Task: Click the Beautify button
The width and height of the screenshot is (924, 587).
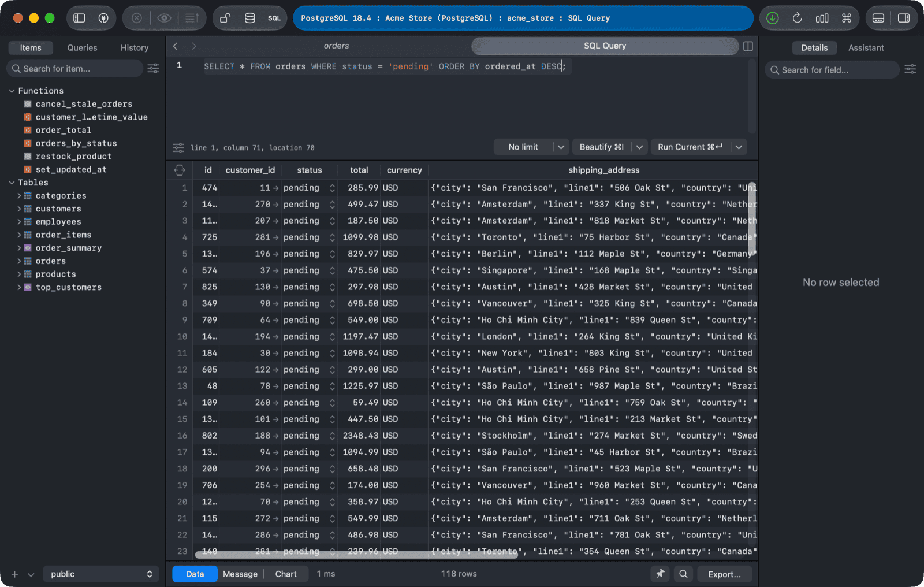Action: (x=602, y=147)
